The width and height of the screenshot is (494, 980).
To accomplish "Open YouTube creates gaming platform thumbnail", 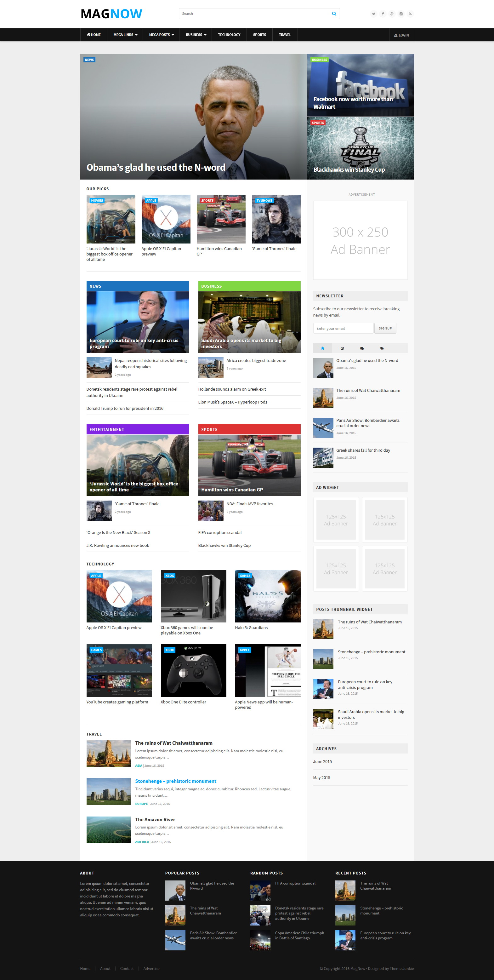I will coord(119,670).
